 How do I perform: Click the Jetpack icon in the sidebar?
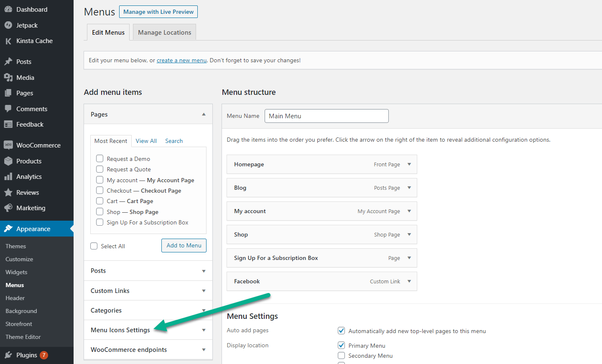[x=9, y=25]
